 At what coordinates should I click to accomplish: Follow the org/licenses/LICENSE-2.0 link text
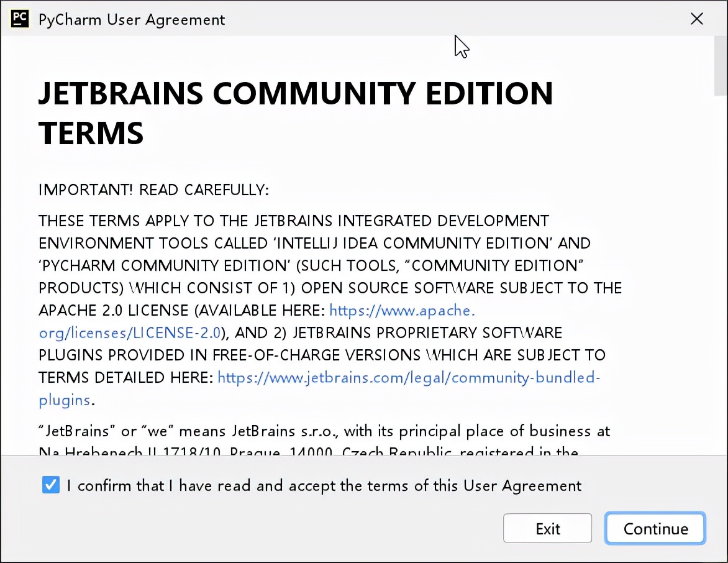pyautogui.click(x=130, y=332)
